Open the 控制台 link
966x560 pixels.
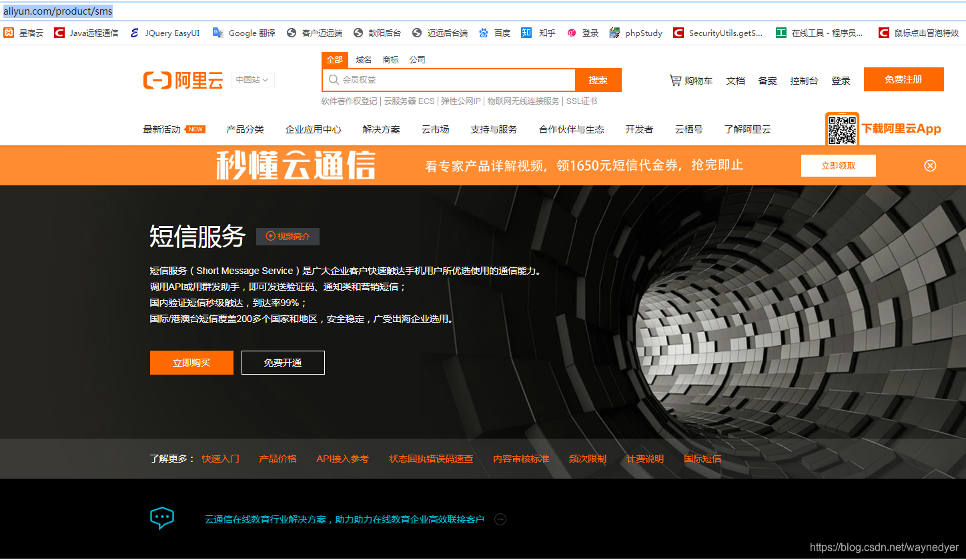click(804, 81)
